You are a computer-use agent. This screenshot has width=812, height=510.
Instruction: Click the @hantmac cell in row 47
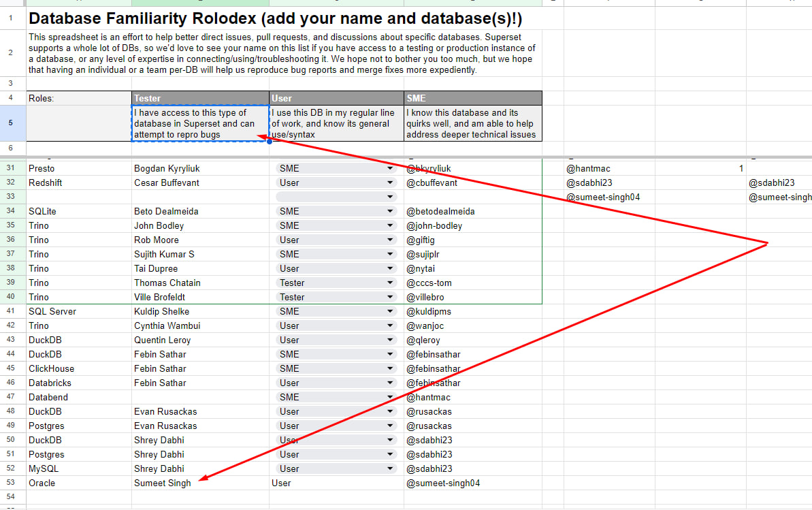point(473,397)
